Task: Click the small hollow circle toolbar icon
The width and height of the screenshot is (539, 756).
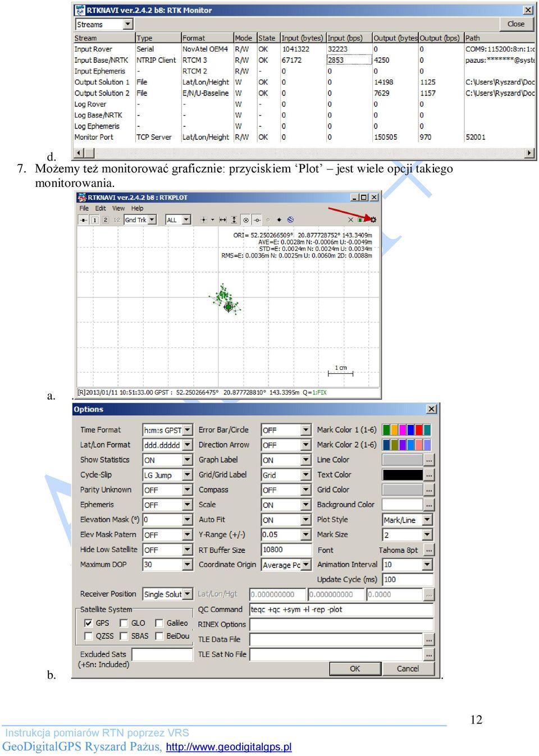Action: pos(268,219)
